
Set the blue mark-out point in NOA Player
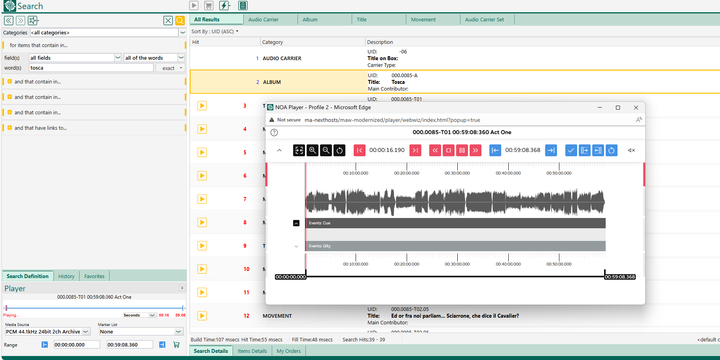(x=551, y=150)
